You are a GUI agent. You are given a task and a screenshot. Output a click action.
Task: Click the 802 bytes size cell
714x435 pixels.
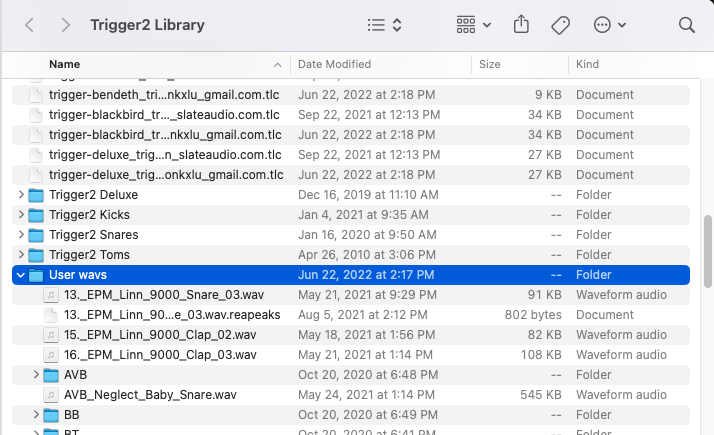(533, 315)
